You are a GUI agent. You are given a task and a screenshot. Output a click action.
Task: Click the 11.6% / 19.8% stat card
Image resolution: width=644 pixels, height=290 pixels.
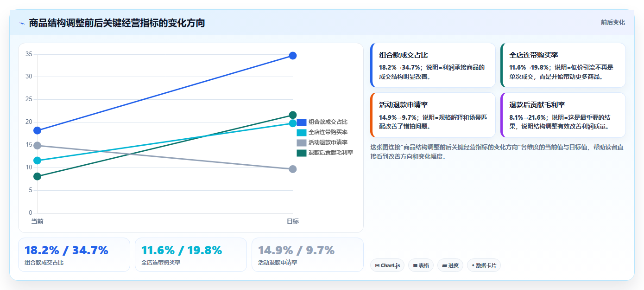click(191, 255)
